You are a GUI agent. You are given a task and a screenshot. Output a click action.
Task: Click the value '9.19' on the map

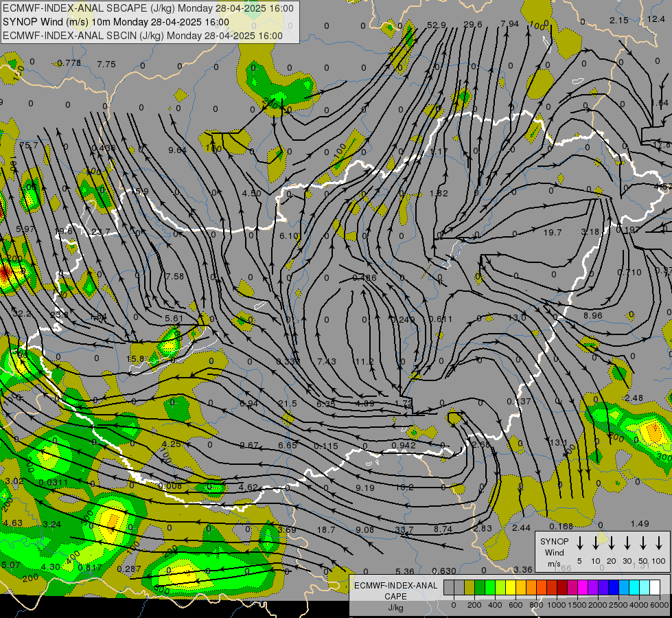point(365,488)
